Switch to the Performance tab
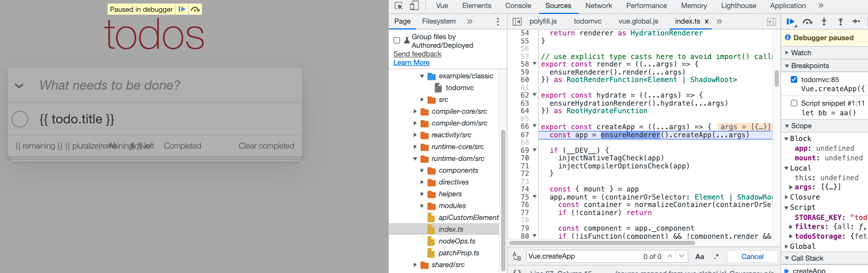 [646, 6]
